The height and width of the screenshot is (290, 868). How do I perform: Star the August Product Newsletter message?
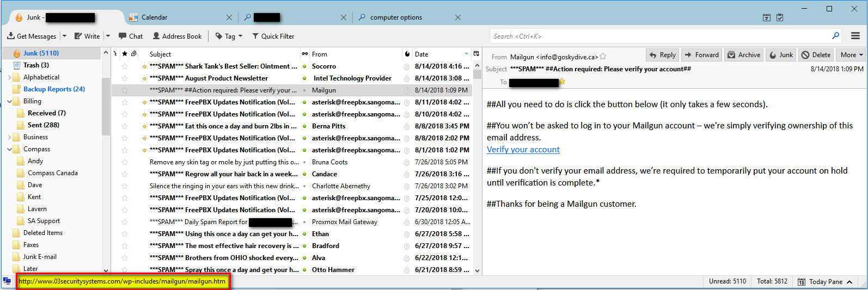125,78
